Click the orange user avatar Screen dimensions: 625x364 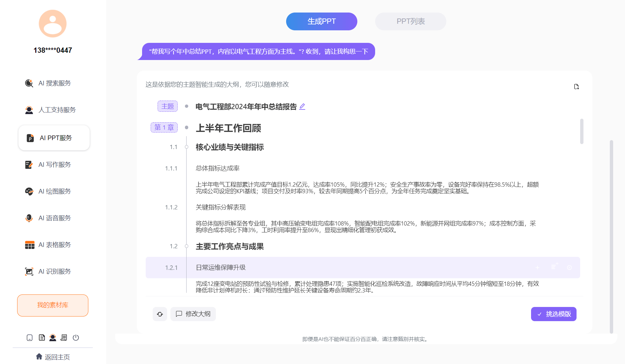(x=53, y=23)
